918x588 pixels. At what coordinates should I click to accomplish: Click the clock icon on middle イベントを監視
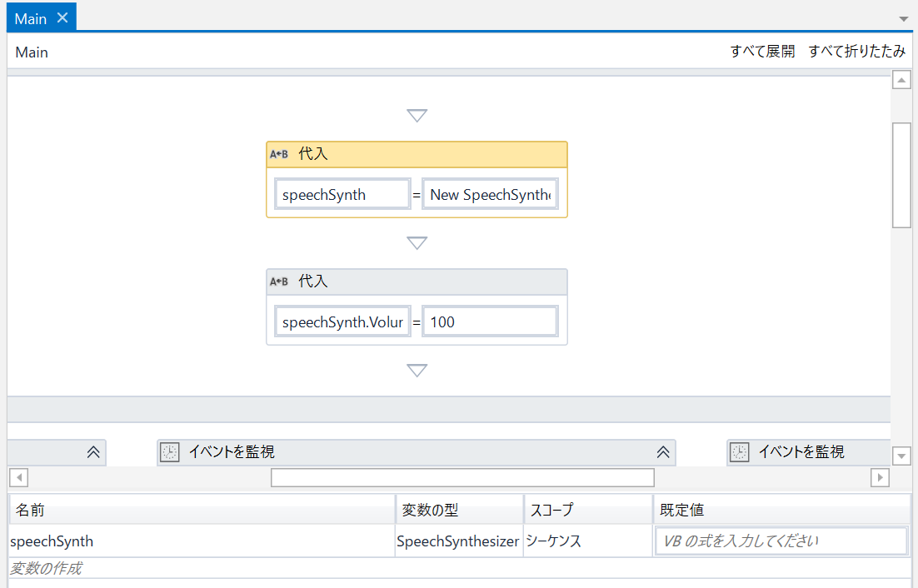coord(169,452)
